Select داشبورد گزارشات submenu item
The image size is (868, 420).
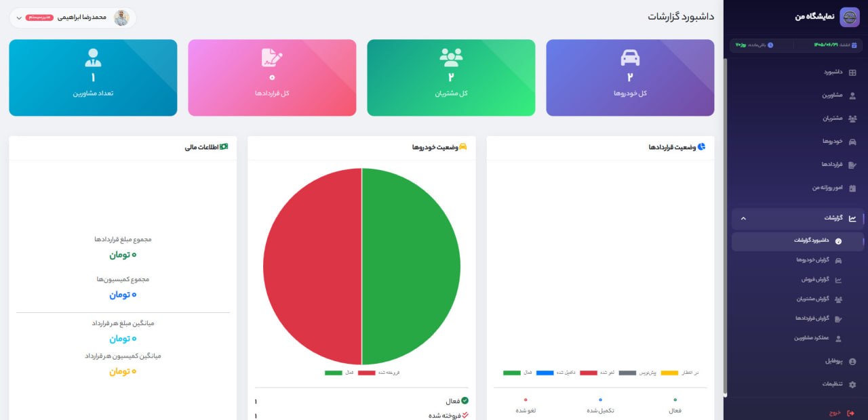click(x=797, y=241)
